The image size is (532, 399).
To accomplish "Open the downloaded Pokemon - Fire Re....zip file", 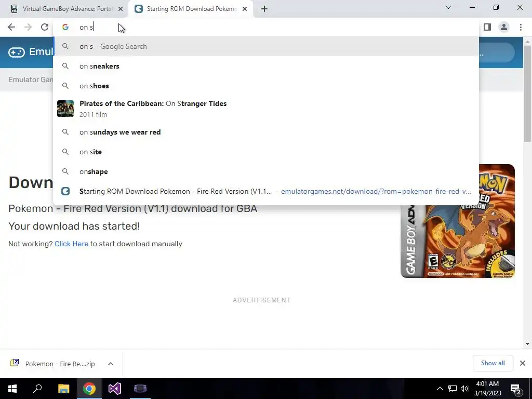I will [60, 364].
